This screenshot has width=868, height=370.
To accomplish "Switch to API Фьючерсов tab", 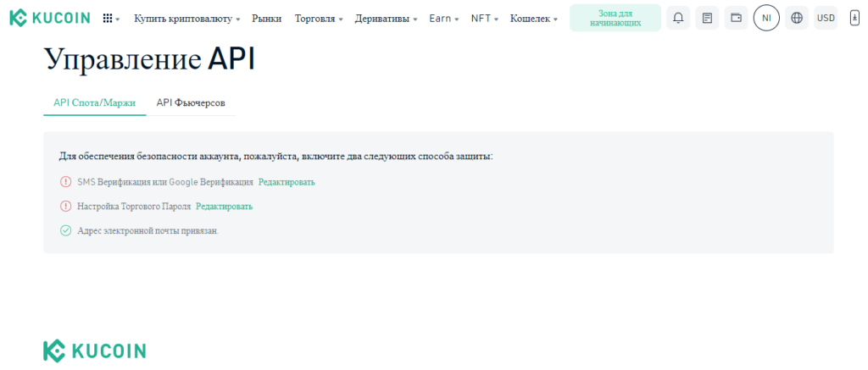I will (x=191, y=102).
